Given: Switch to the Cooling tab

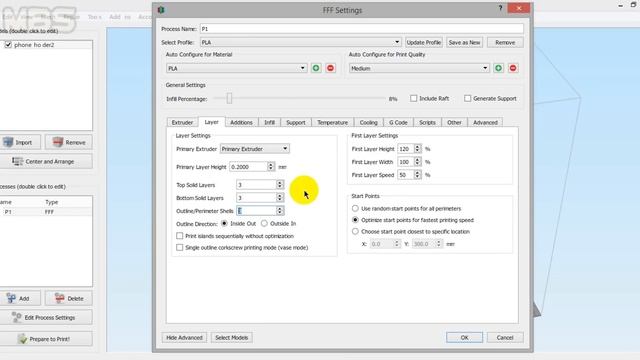Looking at the screenshot, I should coord(369,122).
